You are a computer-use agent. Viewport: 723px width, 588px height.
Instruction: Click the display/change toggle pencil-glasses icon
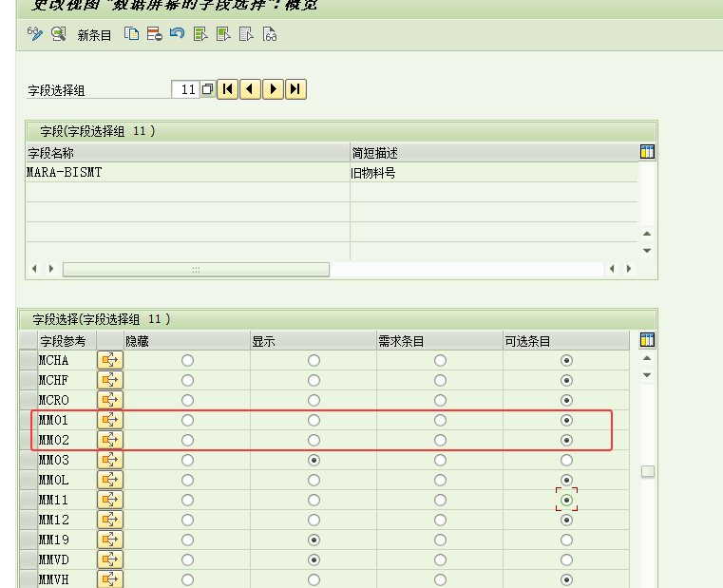[x=35, y=34]
